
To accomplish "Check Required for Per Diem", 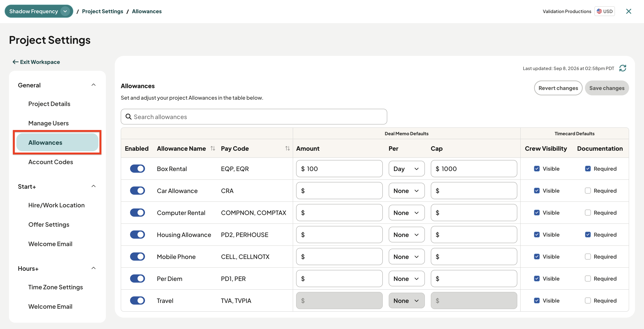I will click(x=588, y=279).
